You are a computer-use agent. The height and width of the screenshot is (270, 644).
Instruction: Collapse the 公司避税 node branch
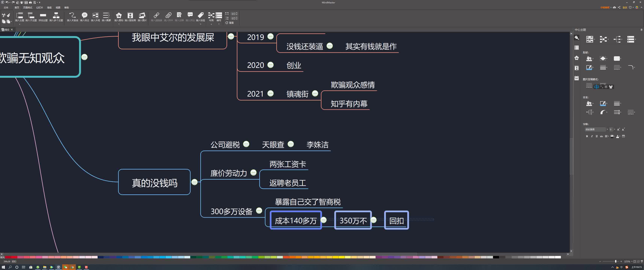pyautogui.click(x=246, y=144)
